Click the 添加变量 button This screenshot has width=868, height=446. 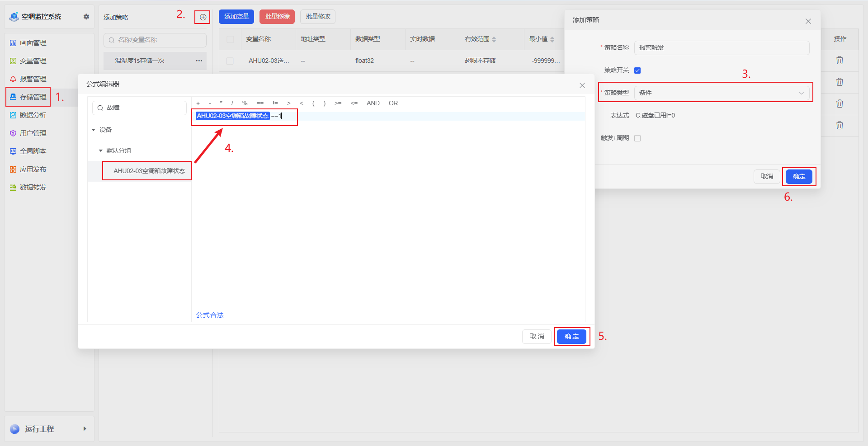(x=236, y=17)
